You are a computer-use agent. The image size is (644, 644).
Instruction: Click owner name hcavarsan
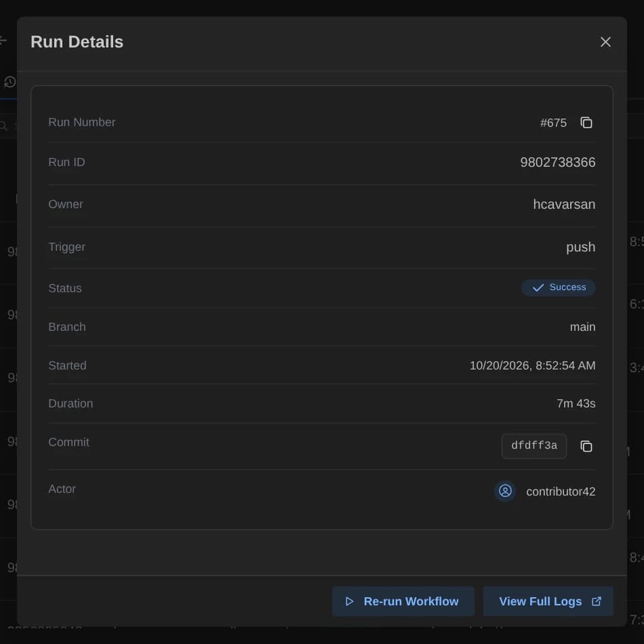[x=564, y=204]
